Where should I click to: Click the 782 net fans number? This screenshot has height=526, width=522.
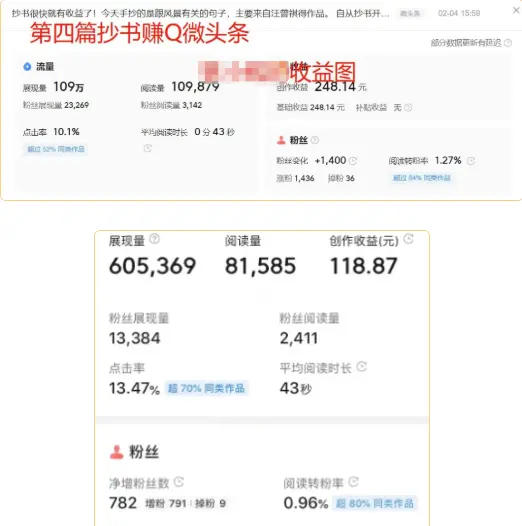click(123, 503)
